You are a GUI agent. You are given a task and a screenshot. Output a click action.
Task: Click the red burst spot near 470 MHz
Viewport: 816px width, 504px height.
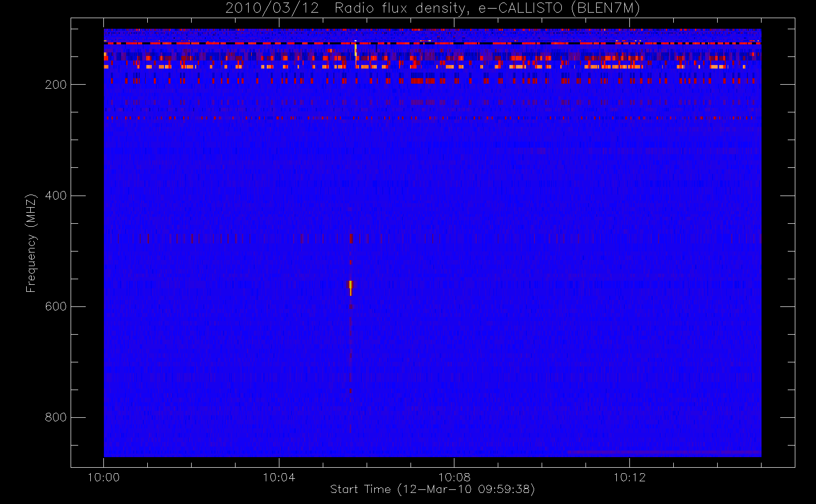351,238
